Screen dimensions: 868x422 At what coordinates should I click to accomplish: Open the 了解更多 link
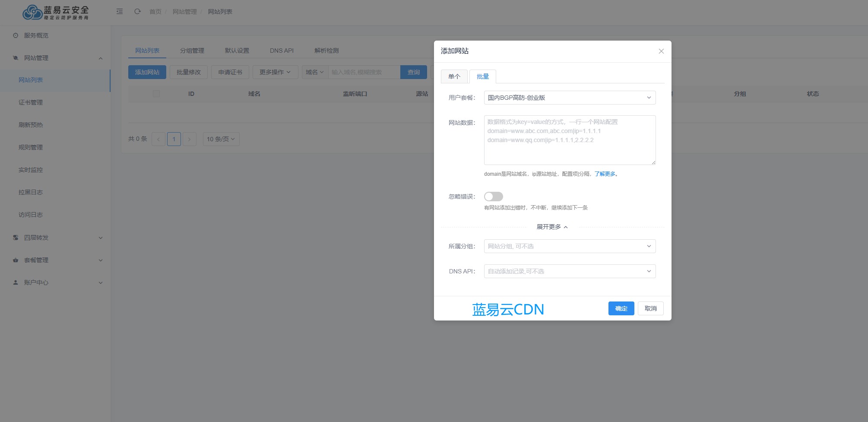(x=605, y=174)
